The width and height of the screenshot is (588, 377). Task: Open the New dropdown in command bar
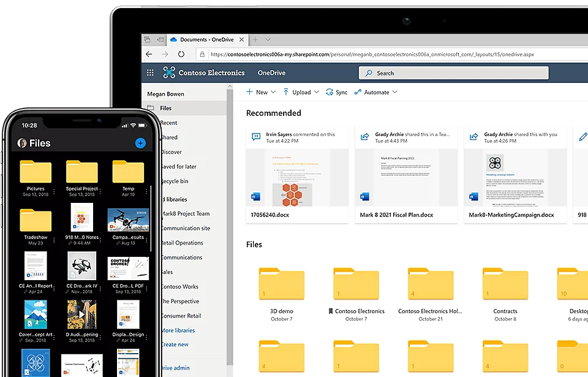[x=261, y=92]
